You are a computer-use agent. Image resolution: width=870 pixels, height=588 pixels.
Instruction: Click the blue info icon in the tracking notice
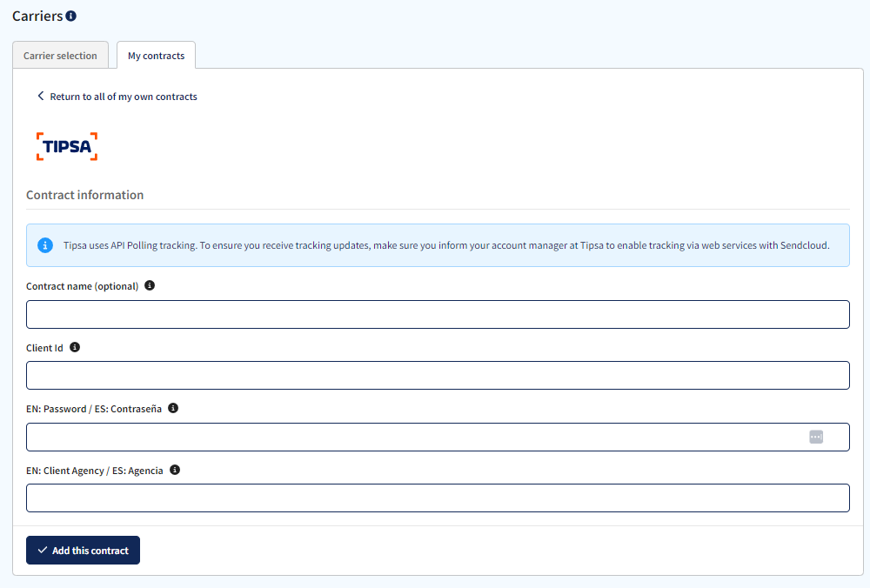coord(44,244)
